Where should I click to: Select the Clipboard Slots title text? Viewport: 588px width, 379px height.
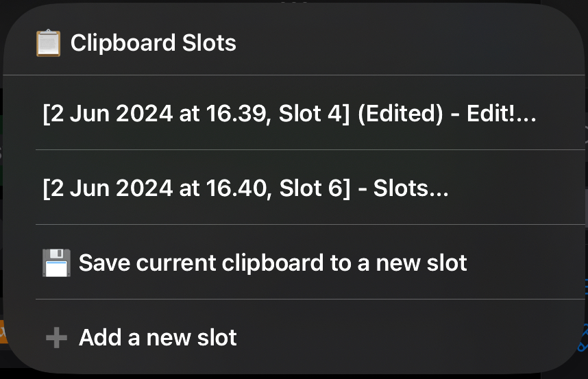[x=154, y=42]
